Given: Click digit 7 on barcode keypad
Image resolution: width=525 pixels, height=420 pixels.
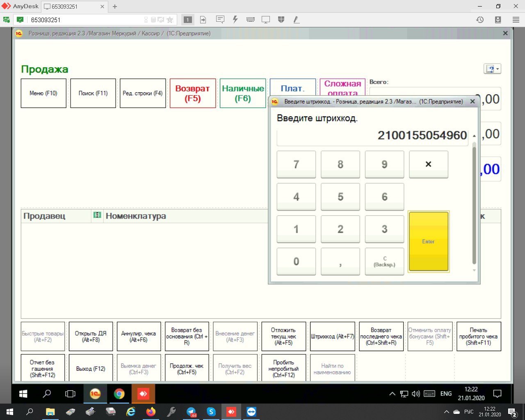Looking at the screenshot, I should [296, 164].
